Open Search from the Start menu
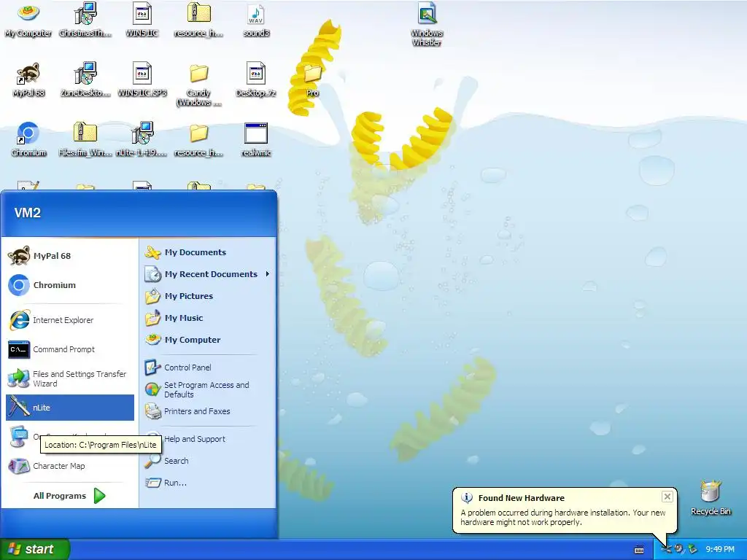The image size is (747, 560). [207, 461]
